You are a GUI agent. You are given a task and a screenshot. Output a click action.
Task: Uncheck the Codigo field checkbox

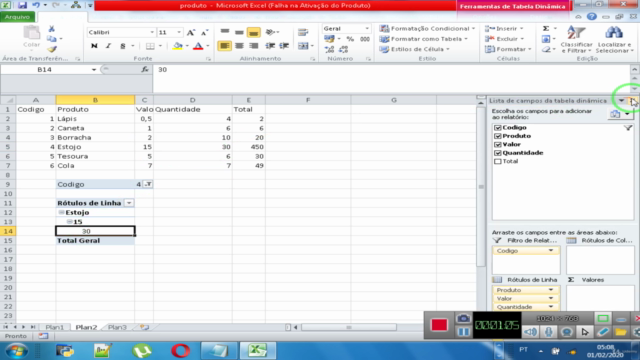pos(498,128)
